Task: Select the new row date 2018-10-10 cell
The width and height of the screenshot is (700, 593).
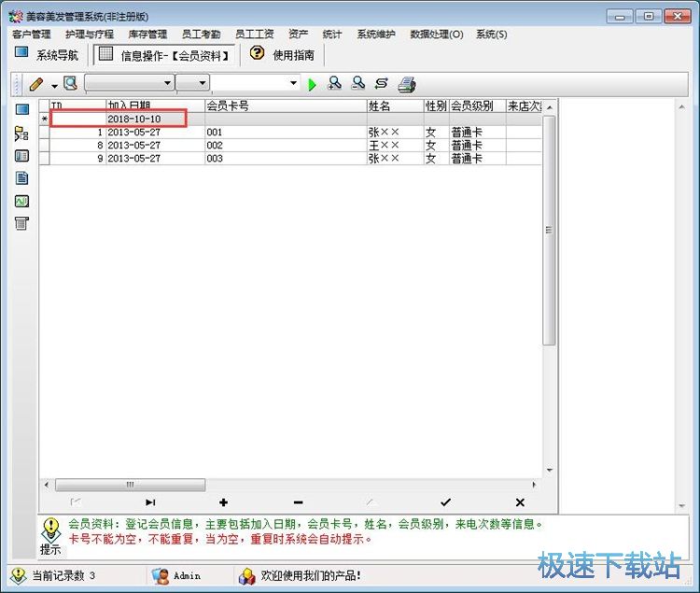Action: [x=155, y=119]
